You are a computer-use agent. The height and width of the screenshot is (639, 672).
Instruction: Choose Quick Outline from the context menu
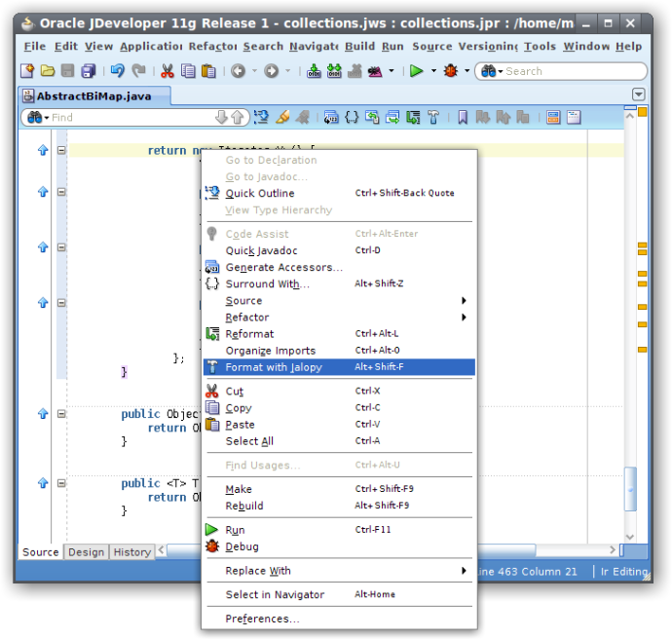(x=339, y=193)
